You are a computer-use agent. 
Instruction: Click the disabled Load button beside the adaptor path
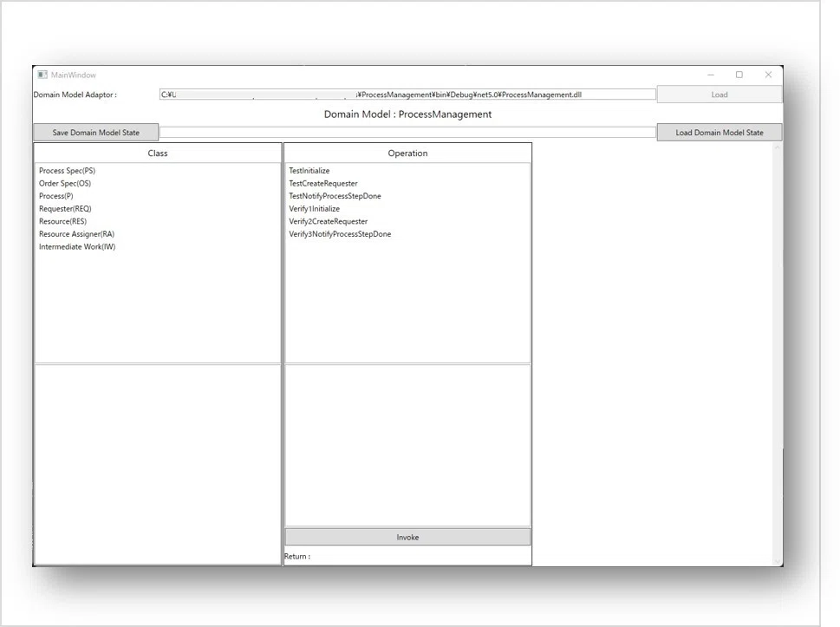pos(719,95)
